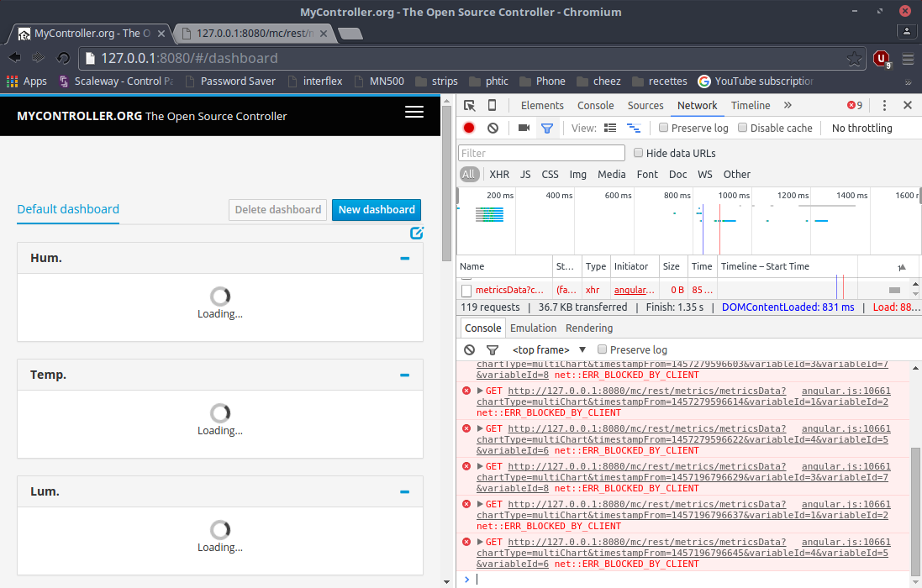Open the uBlock Origin extension icon
The height and width of the screenshot is (588, 922).
pos(882,59)
